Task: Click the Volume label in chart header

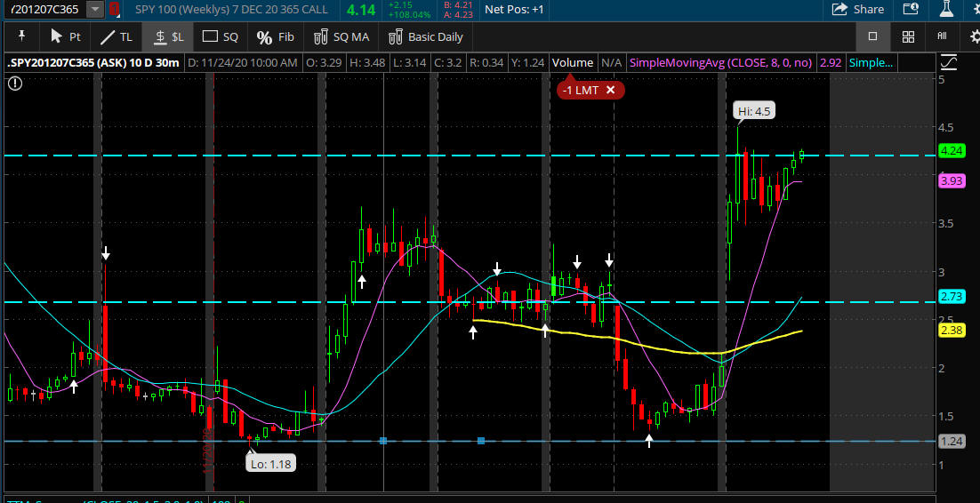Action: click(572, 62)
